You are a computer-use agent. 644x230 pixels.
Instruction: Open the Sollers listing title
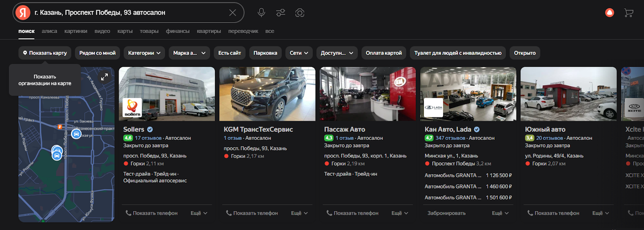tap(134, 130)
